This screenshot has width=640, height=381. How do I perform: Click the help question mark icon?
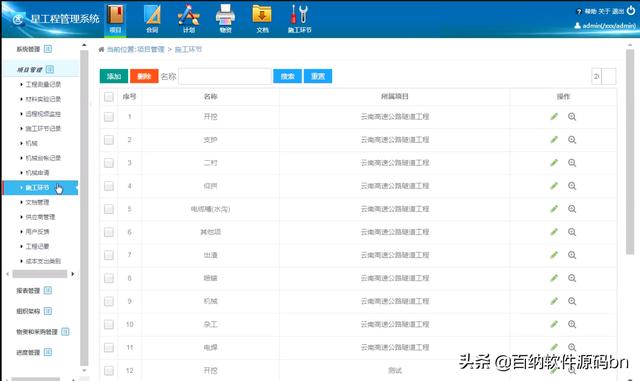tap(578, 11)
